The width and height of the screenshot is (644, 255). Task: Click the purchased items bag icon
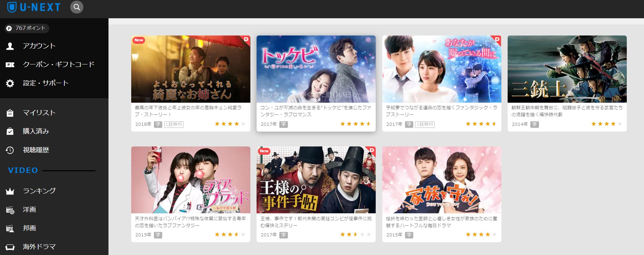[x=10, y=131]
